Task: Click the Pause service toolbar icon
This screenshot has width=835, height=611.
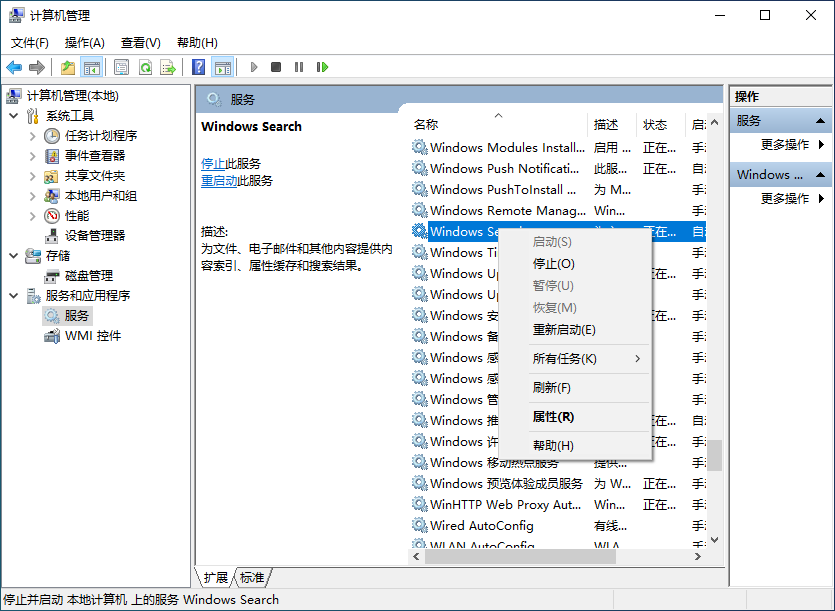Action: pos(299,67)
